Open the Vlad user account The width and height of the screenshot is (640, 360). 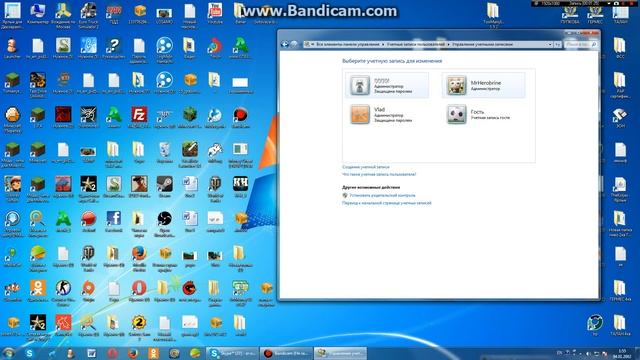coord(387,114)
